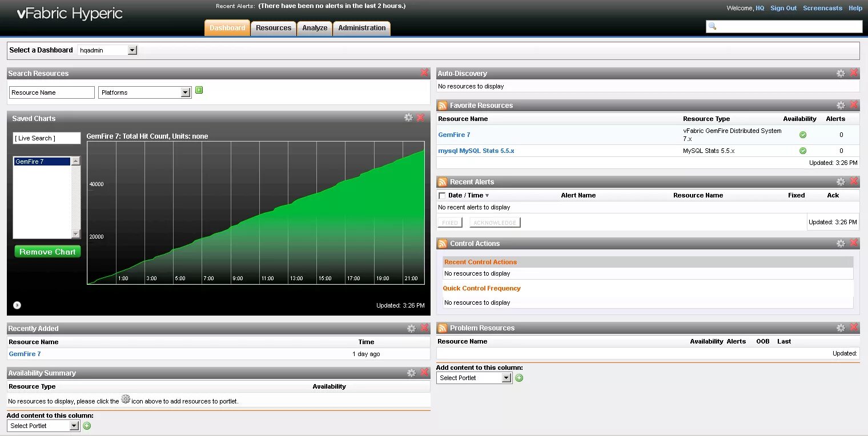Screen dimensions: 868x436
Task: Remove the Problem Resources portlet
Action: 854,328
